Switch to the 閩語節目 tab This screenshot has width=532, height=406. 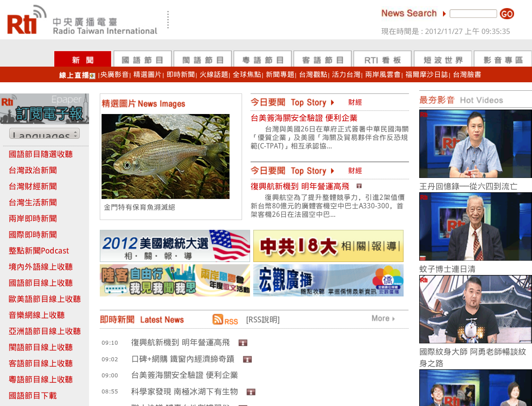click(x=203, y=59)
